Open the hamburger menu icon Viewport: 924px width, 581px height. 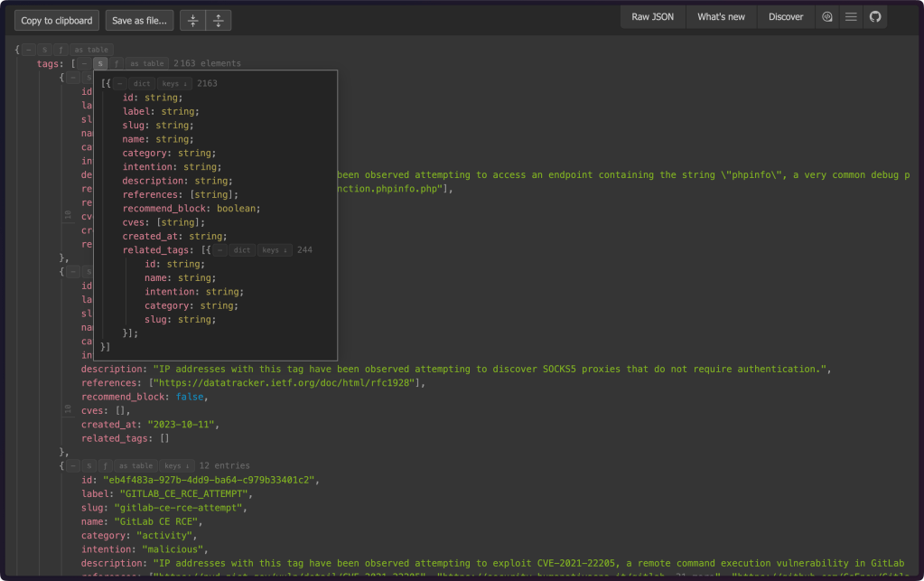coord(851,17)
